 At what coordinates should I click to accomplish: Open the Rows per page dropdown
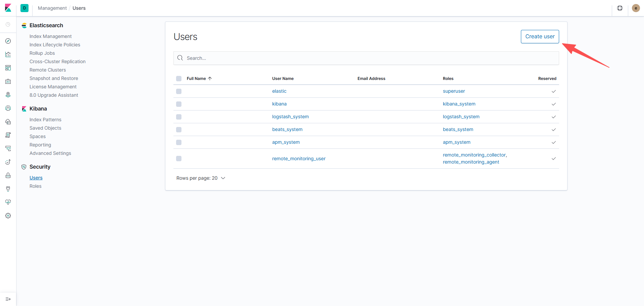tap(201, 178)
